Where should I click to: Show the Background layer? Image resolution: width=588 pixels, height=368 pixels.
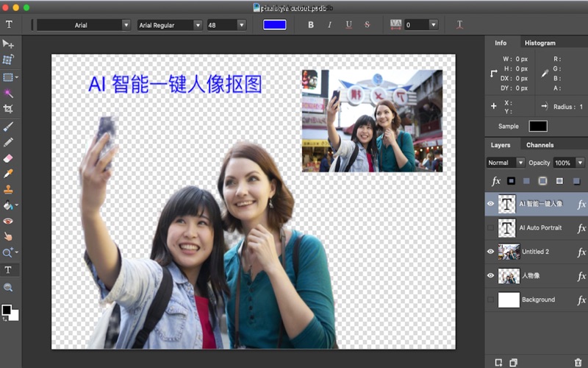pos(491,300)
